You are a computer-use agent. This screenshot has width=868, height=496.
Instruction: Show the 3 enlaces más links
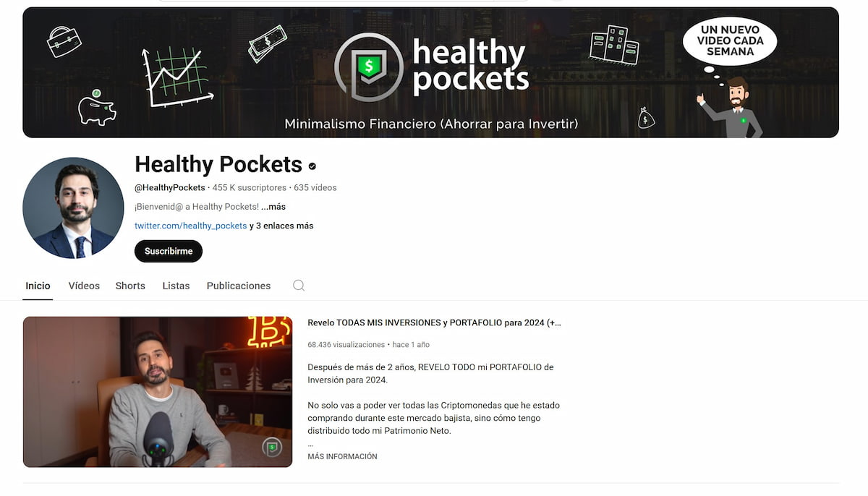[281, 226]
